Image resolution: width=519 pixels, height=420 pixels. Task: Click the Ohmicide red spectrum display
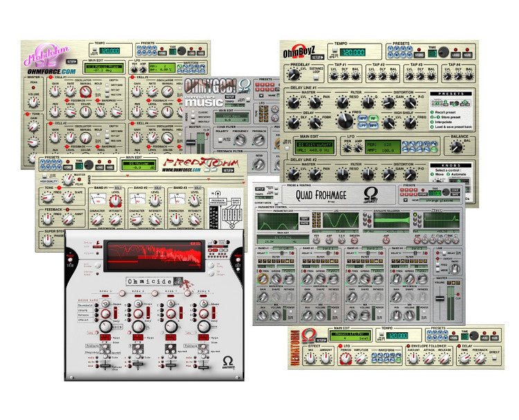coord(151,255)
